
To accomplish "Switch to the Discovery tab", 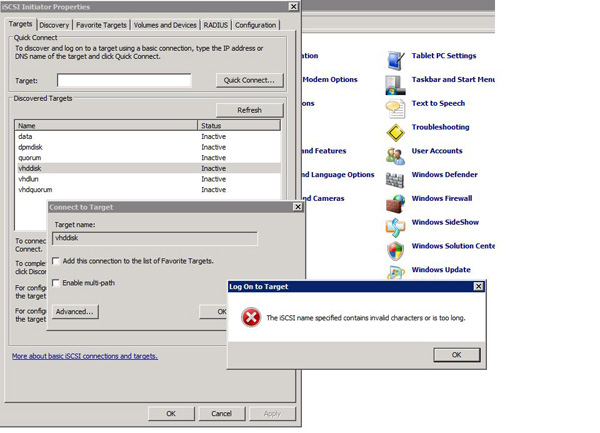I will click(x=54, y=25).
